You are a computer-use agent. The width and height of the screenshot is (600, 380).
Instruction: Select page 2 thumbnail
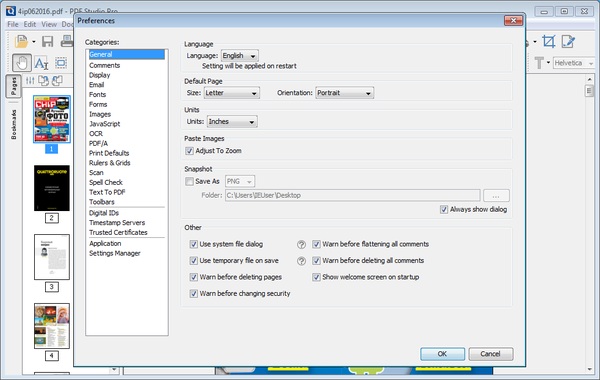pos(52,188)
